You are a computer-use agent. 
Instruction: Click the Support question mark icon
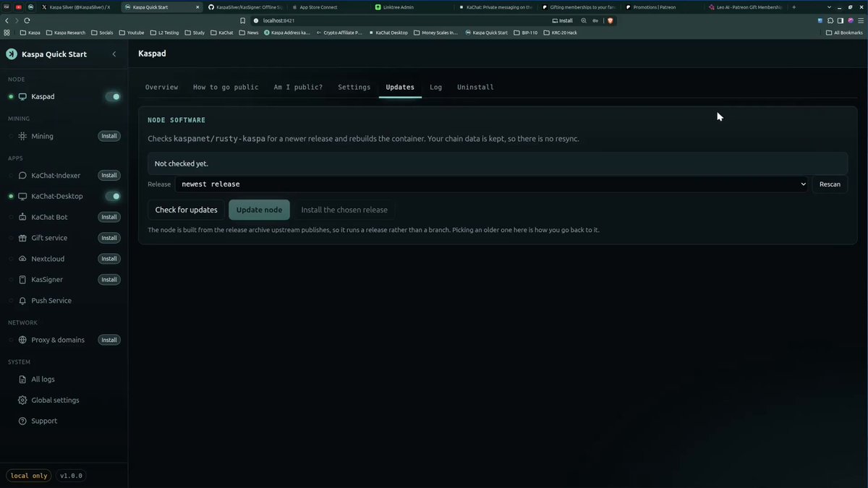click(22, 421)
